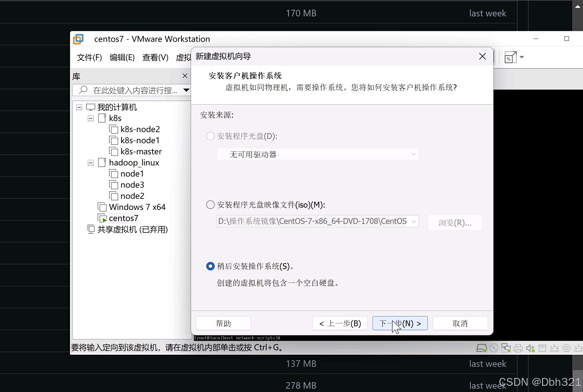Select the installer disc (D) radio button

tap(210, 136)
